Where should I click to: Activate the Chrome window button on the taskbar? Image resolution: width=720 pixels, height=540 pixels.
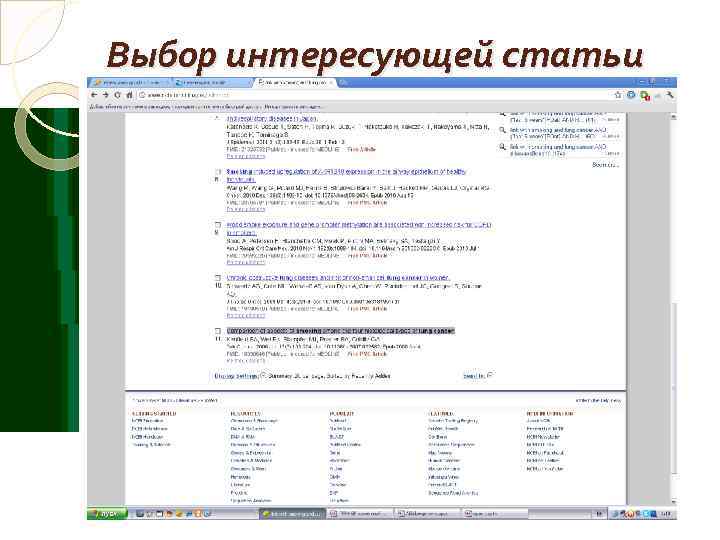292,514
